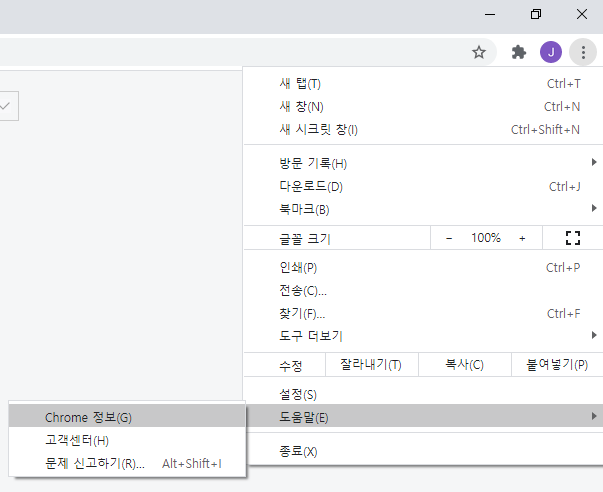Image resolution: width=603 pixels, height=492 pixels.
Task: Increase zoom with the plus button
Action: coord(522,238)
